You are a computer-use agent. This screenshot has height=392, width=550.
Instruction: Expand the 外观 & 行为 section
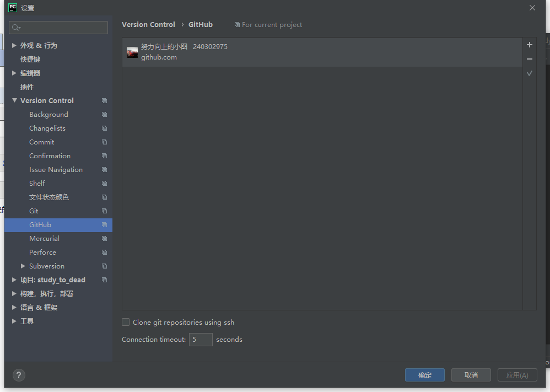pos(14,45)
